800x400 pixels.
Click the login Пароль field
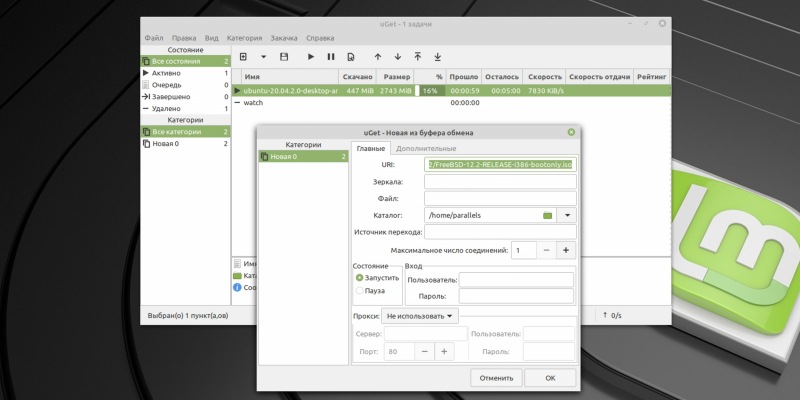coord(516,296)
